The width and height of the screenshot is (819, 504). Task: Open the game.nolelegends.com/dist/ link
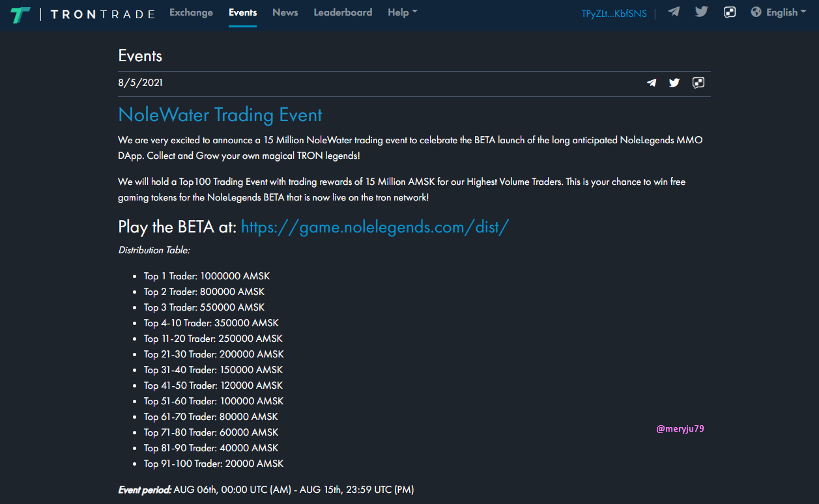pos(375,227)
